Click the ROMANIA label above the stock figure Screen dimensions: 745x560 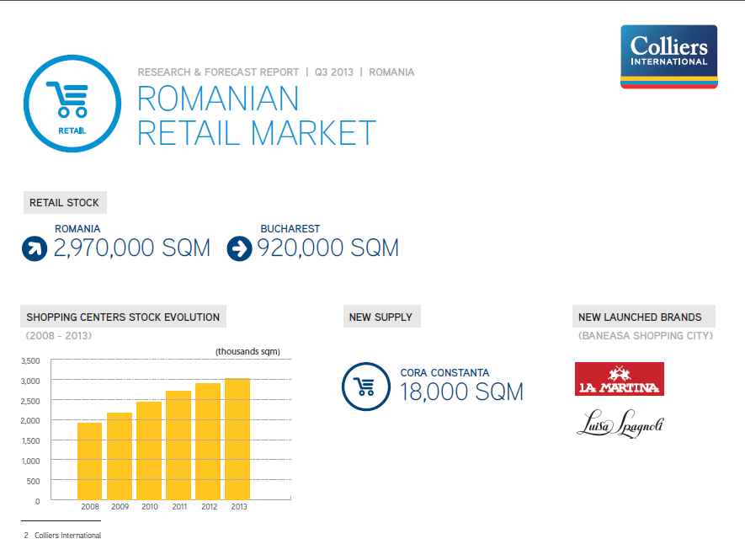pyautogui.click(x=77, y=229)
